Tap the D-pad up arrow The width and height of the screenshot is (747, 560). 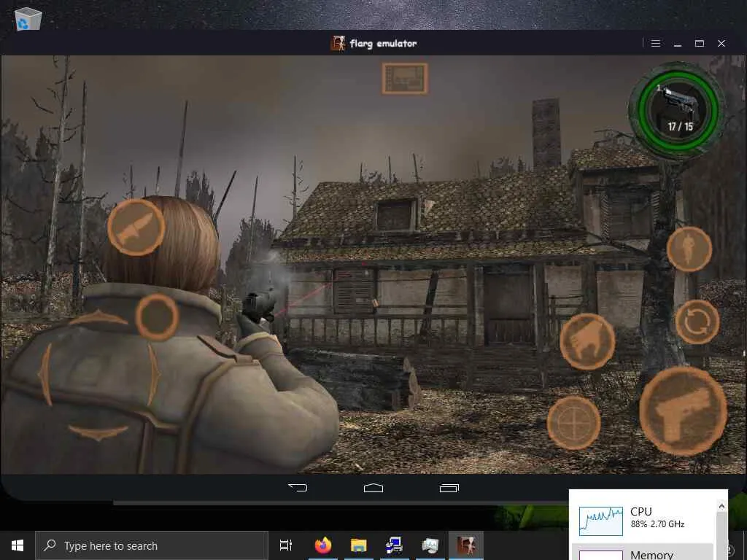pos(98,317)
